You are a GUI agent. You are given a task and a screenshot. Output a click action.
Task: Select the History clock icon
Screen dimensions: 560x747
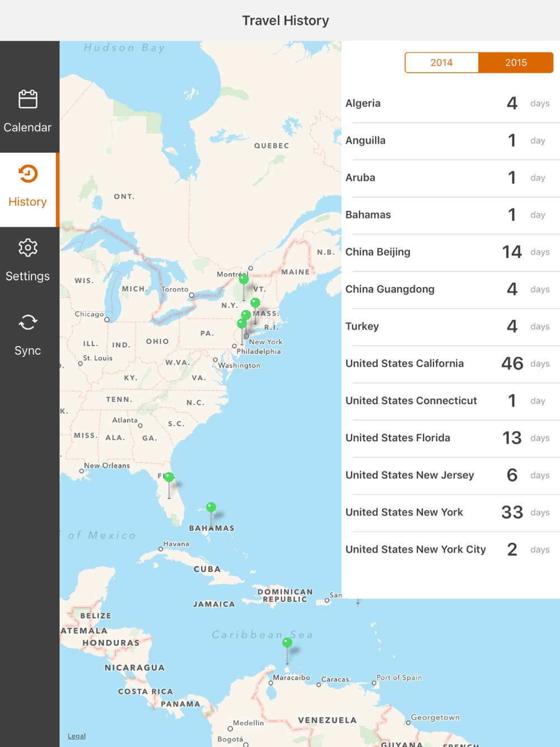(x=28, y=174)
